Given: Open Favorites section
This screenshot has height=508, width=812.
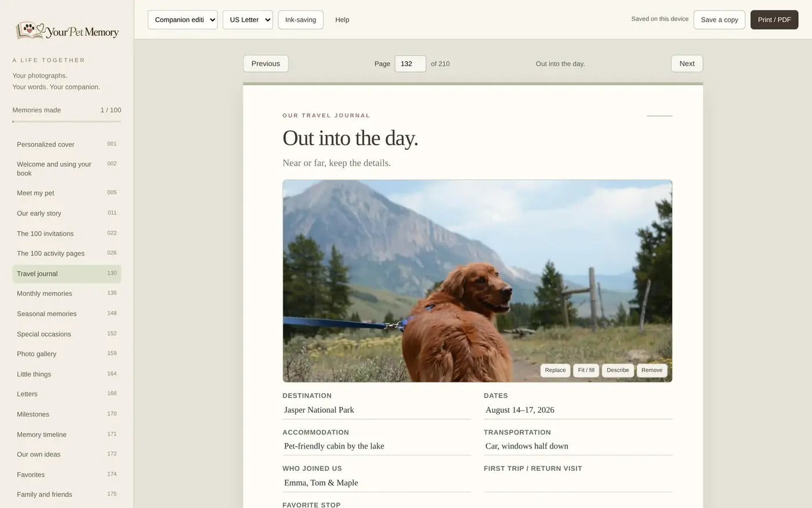Looking at the screenshot, I should (67, 474).
